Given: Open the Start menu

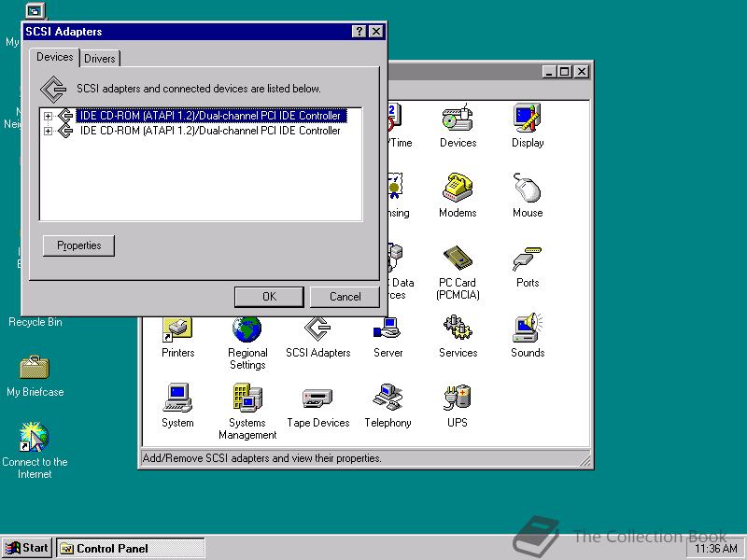Looking at the screenshot, I should pos(27,548).
